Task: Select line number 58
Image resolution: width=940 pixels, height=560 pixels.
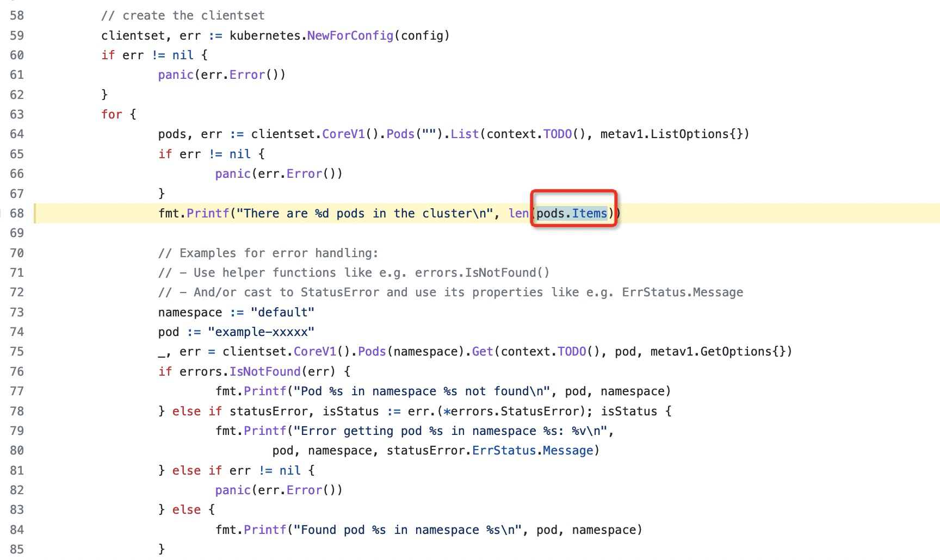Action: pos(17,15)
